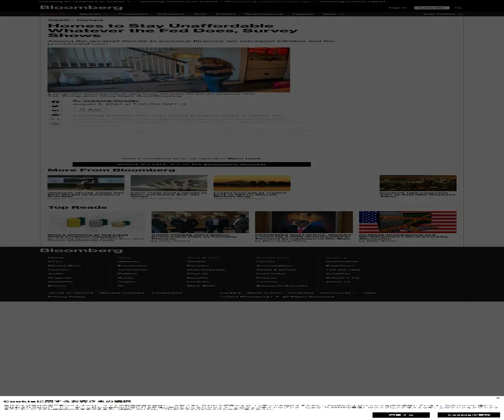Screen dimensions: 504x420
Task: Open the Paris Summer Olympics story image
Action: (x=97, y=222)
